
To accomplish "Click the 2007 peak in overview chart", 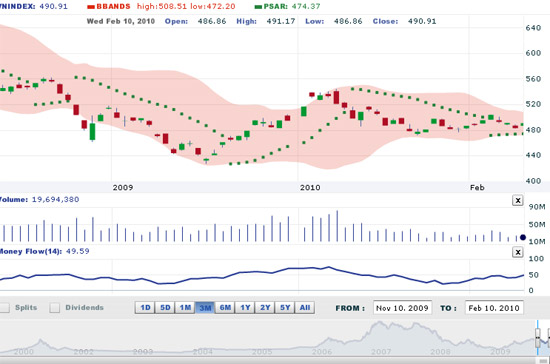I will (379, 323).
